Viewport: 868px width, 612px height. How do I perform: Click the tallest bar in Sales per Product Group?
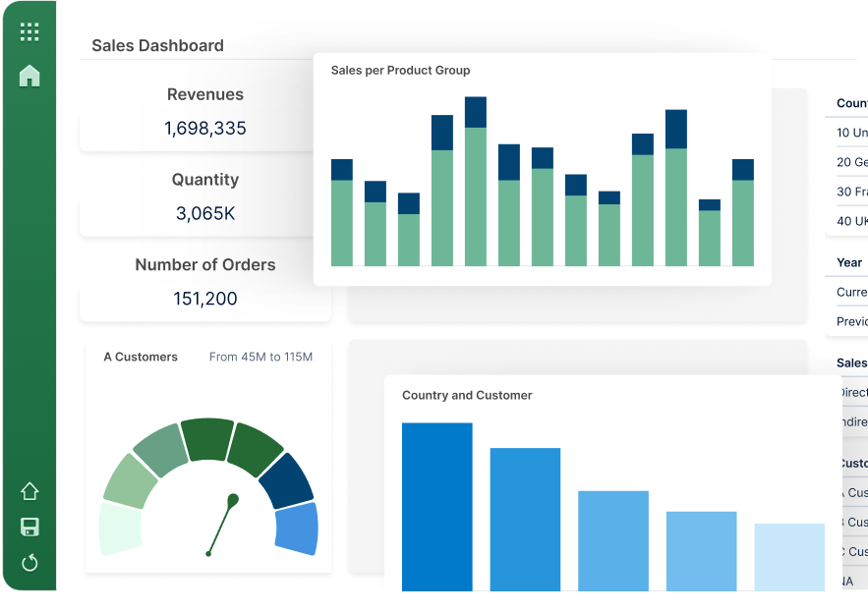coord(476,181)
